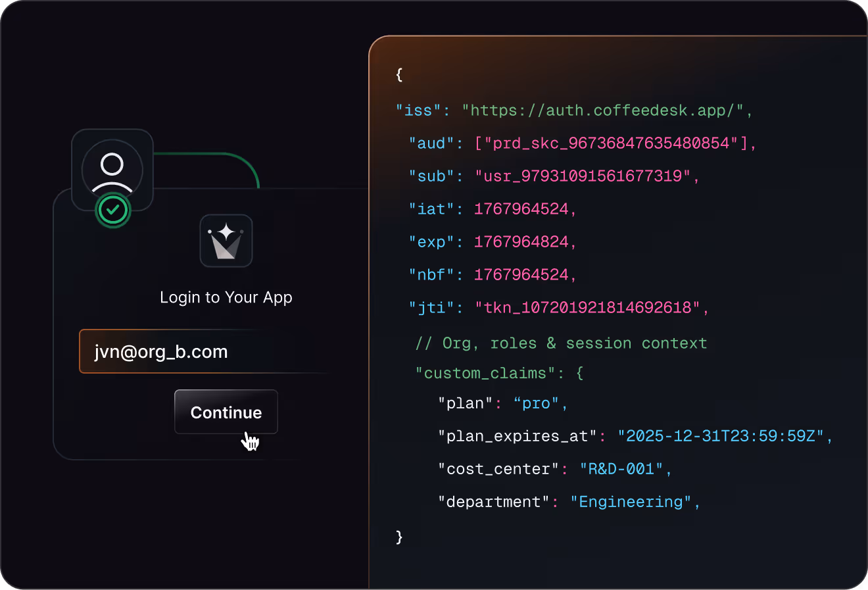The height and width of the screenshot is (590, 868).
Task: Select the plan_expires_at timestamp 2025-12-31T23:59:59Z
Action: pyautogui.click(x=721, y=436)
